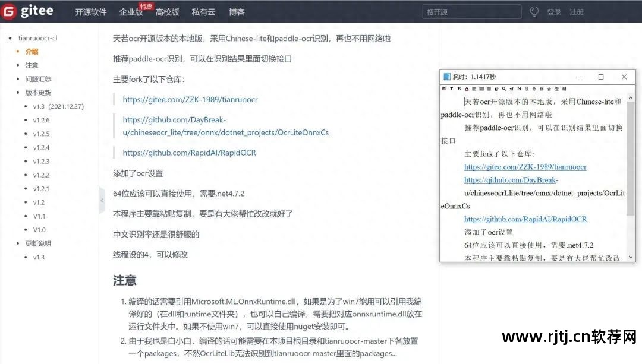The image size is (642, 364).
Task: Jump to 注意 section in sidebar
Action: pos(32,65)
